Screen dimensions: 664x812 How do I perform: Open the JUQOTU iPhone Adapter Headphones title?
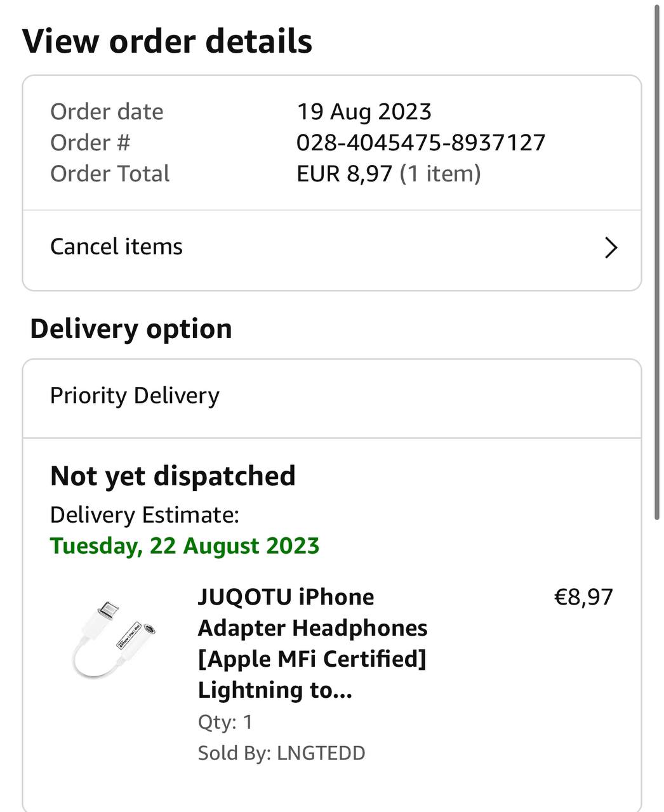(312, 643)
